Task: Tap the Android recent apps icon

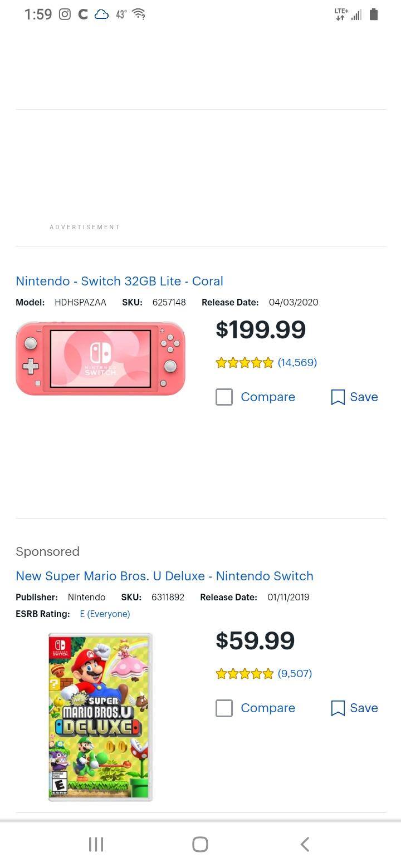Action: 96,844
